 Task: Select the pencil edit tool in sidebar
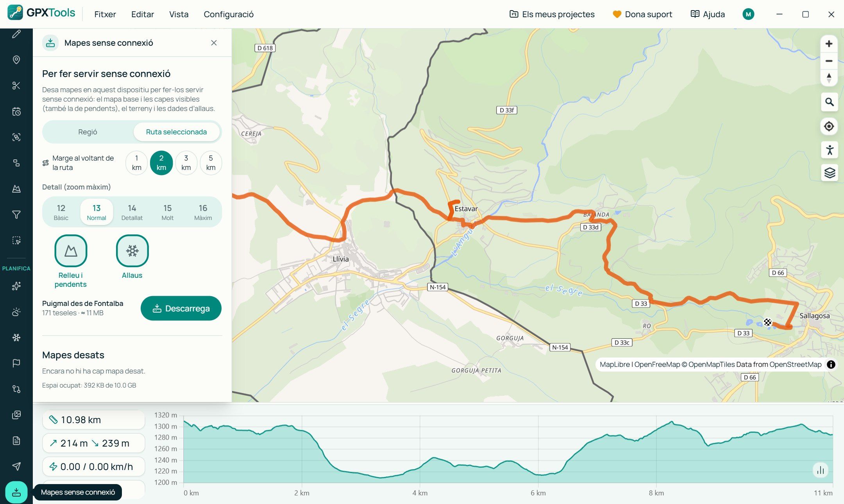tap(16, 34)
